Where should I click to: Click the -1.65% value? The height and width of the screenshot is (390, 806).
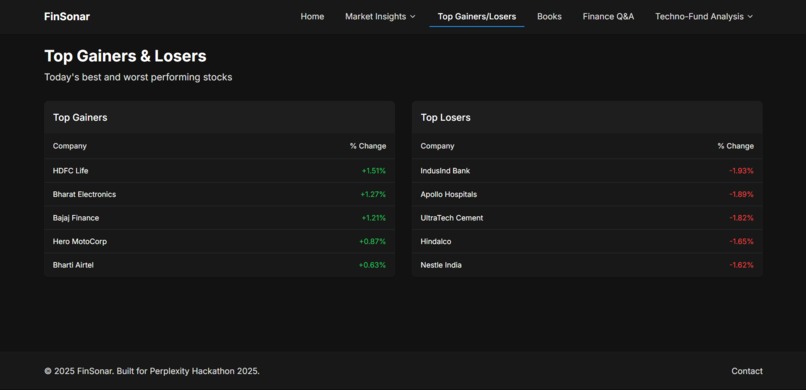point(741,242)
